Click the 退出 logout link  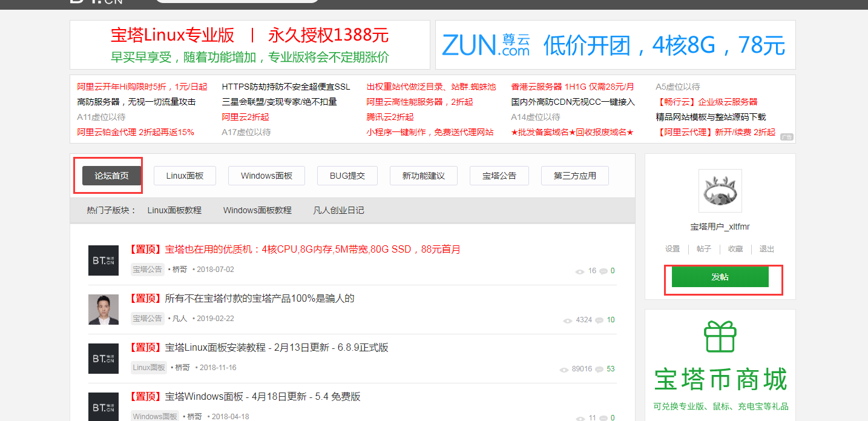767,249
